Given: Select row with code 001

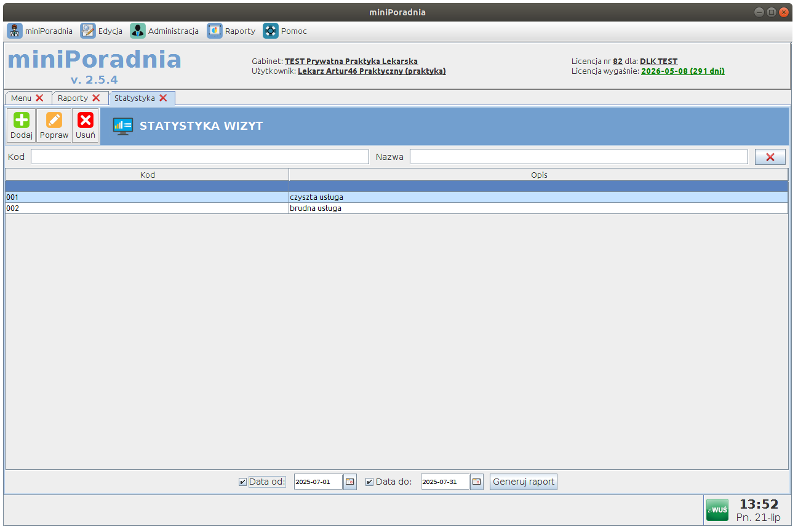Looking at the screenshot, I should (396, 197).
